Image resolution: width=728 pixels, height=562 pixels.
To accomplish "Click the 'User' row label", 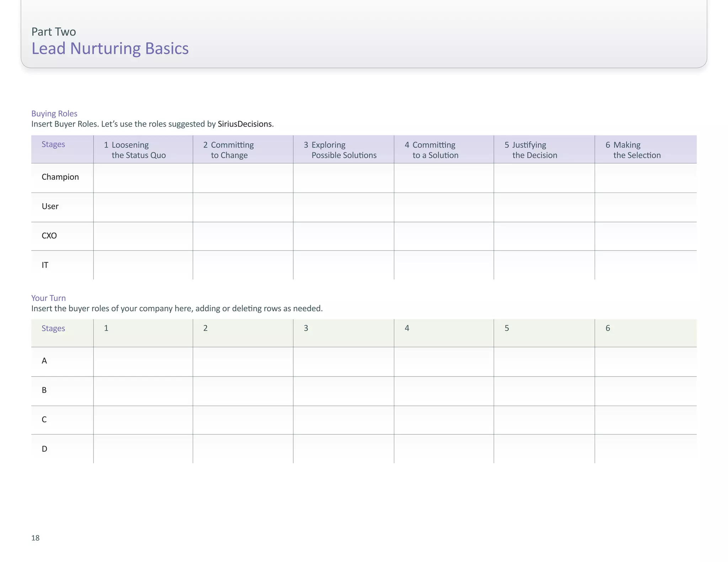I will (x=50, y=206).
